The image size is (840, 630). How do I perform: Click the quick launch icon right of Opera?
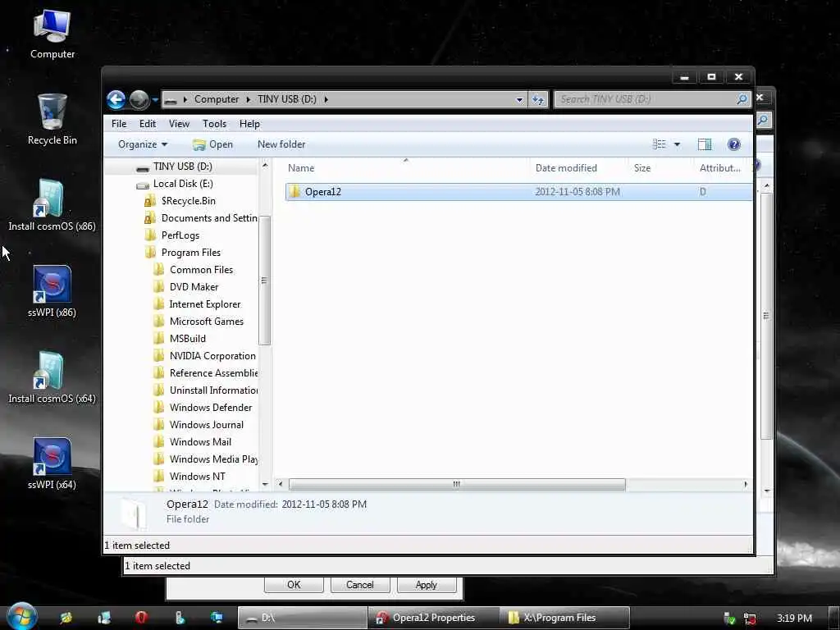tap(180, 618)
